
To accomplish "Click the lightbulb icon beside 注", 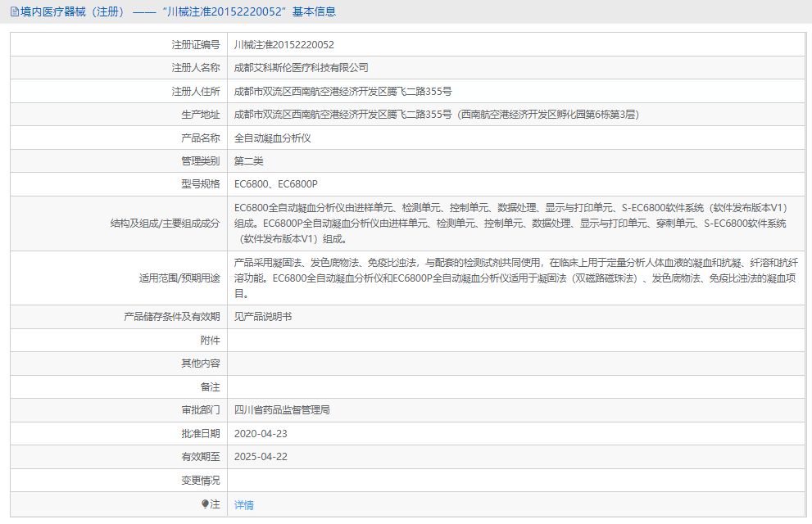I will pyautogui.click(x=205, y=504).
